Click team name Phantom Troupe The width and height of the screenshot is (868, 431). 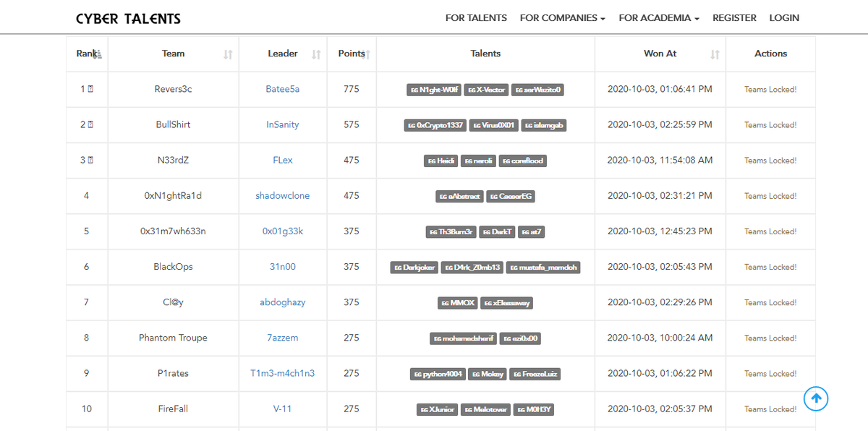click(174, 338)
